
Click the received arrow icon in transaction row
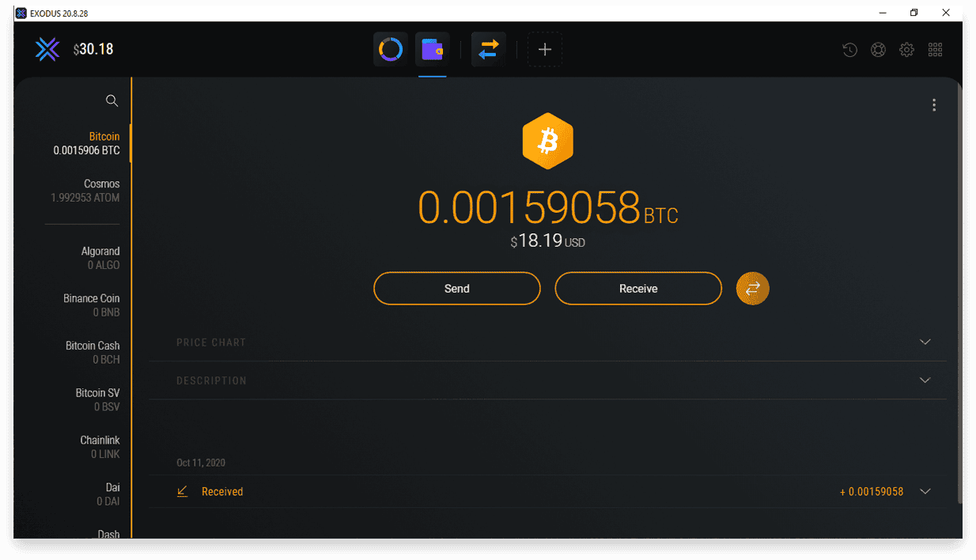pos(183,491)
